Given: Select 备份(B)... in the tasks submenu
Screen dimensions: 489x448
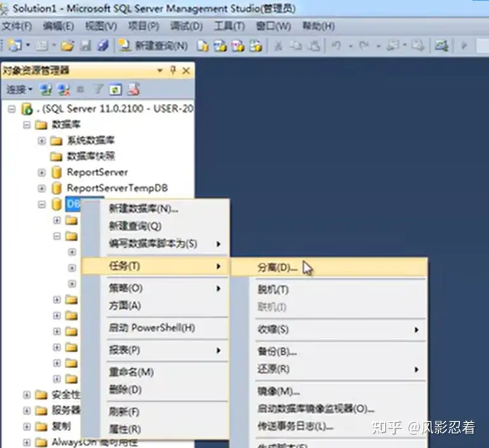Looking at the screenshot, I should (x=329, y=352).
